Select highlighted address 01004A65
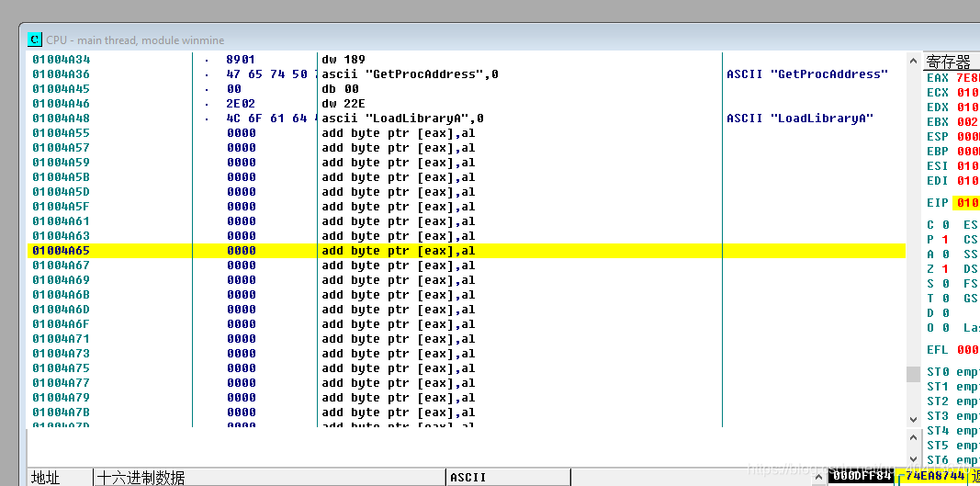 (62, 251)
